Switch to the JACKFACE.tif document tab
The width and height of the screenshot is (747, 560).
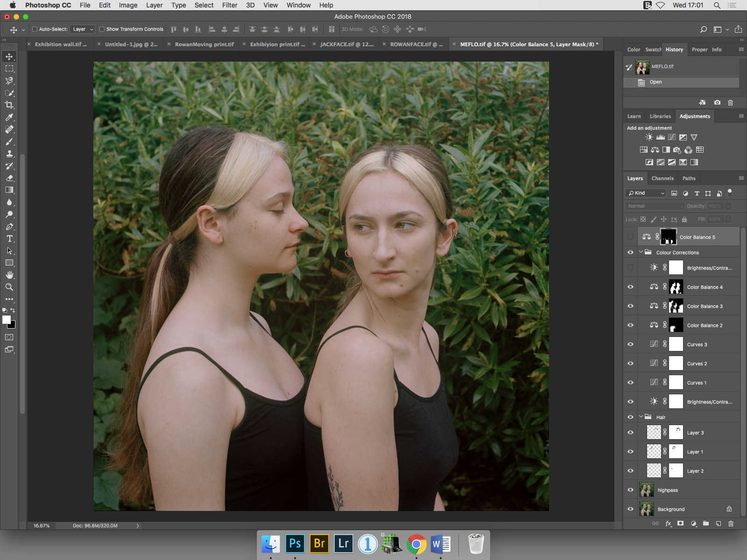tap(346, 44)
